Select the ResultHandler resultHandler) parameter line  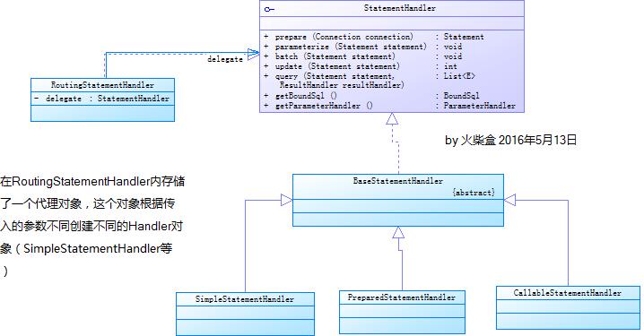point(342,85)
